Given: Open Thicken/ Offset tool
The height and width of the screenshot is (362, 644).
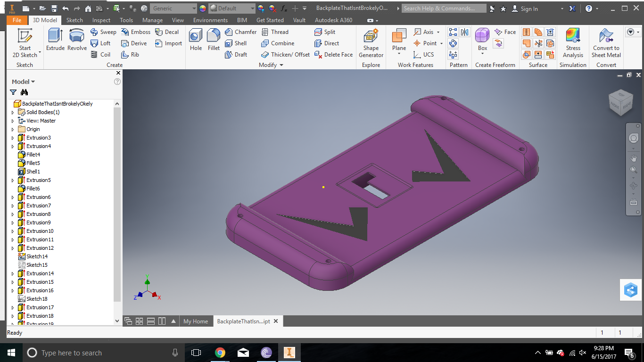Looking at the screenshot, I should coord(285,55).
